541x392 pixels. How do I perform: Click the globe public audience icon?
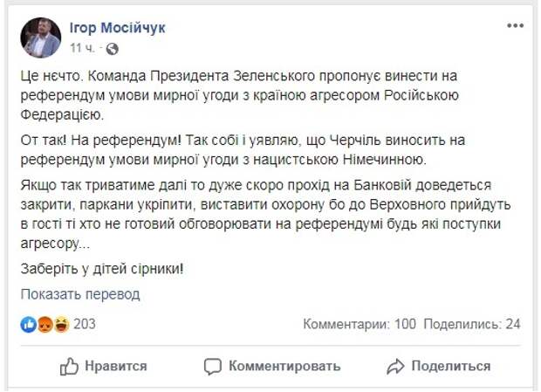(113, 49)
